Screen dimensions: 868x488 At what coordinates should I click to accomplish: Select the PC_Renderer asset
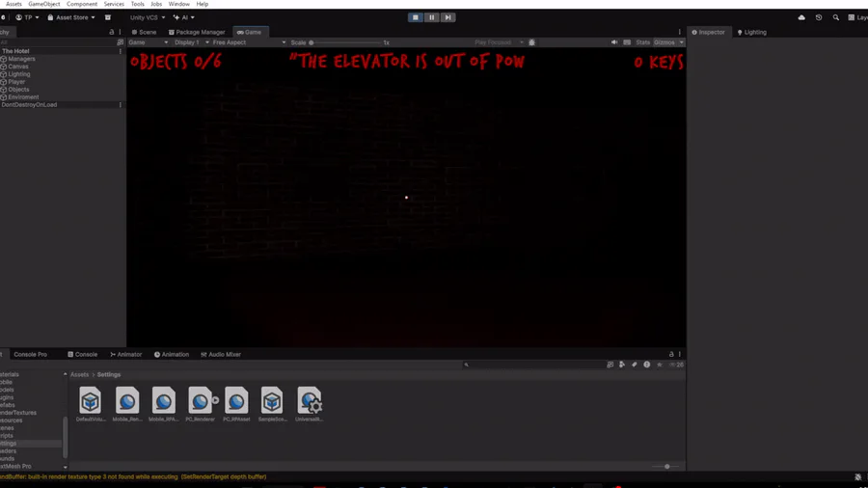tap(200, 404)
